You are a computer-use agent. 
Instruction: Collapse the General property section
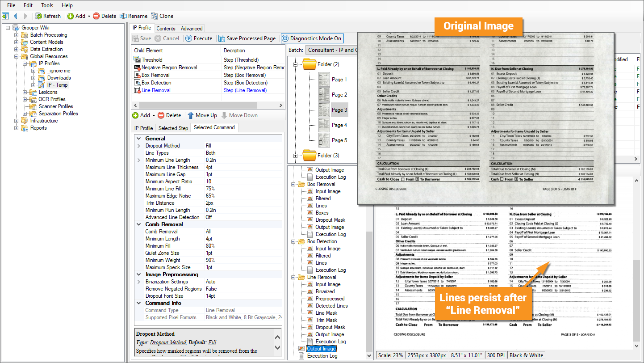point(138,139)
